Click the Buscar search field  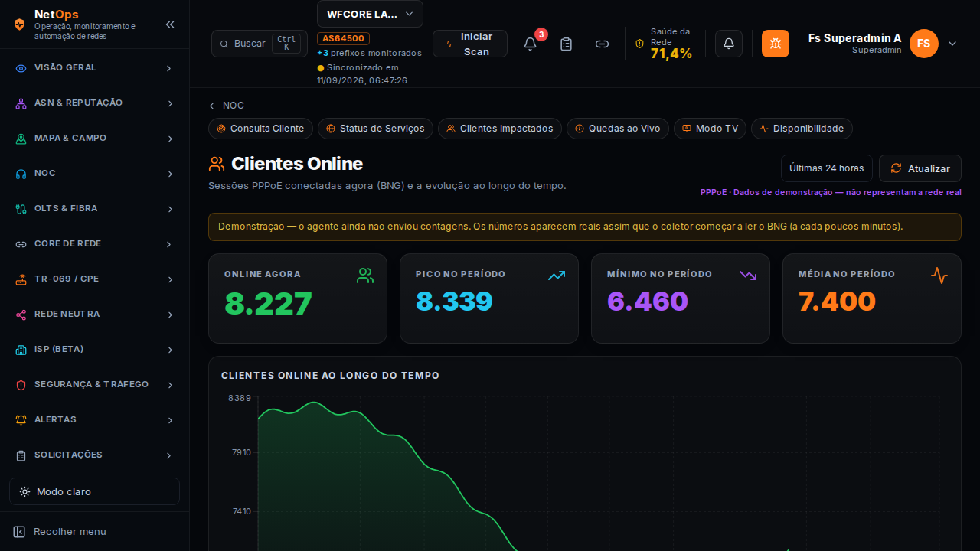[x=260, y=44]
